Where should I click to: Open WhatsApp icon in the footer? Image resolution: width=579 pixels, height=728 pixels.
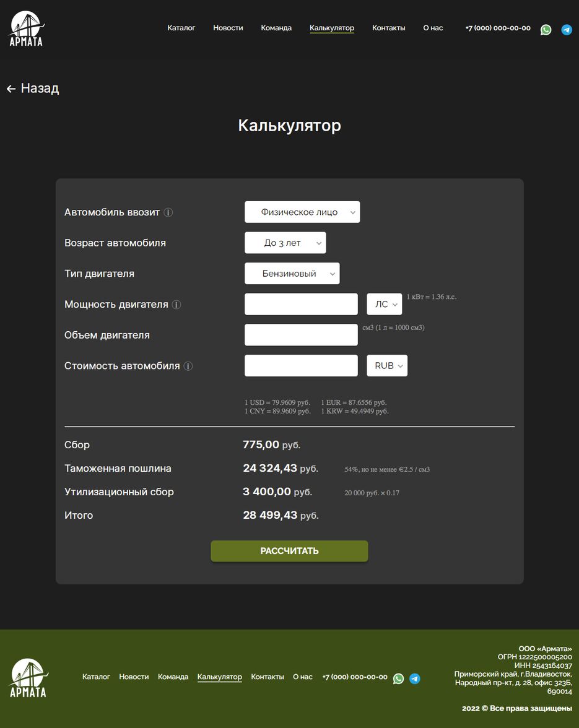(398, 678)
